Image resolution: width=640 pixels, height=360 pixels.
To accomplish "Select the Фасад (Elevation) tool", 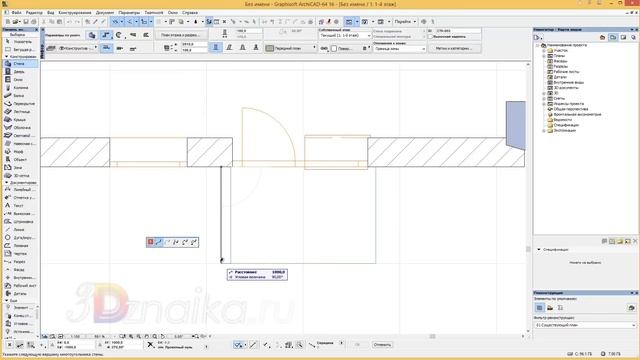I will click(20, 270).
